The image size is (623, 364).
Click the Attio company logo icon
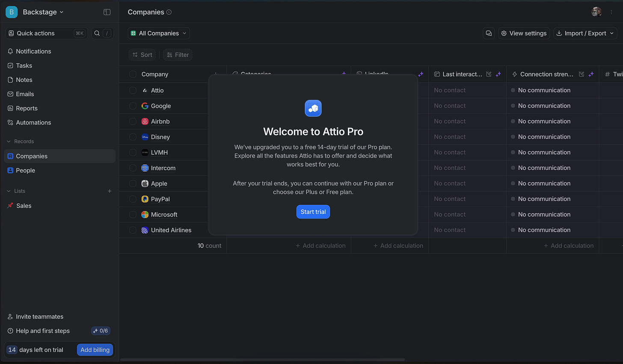(145, 90)
